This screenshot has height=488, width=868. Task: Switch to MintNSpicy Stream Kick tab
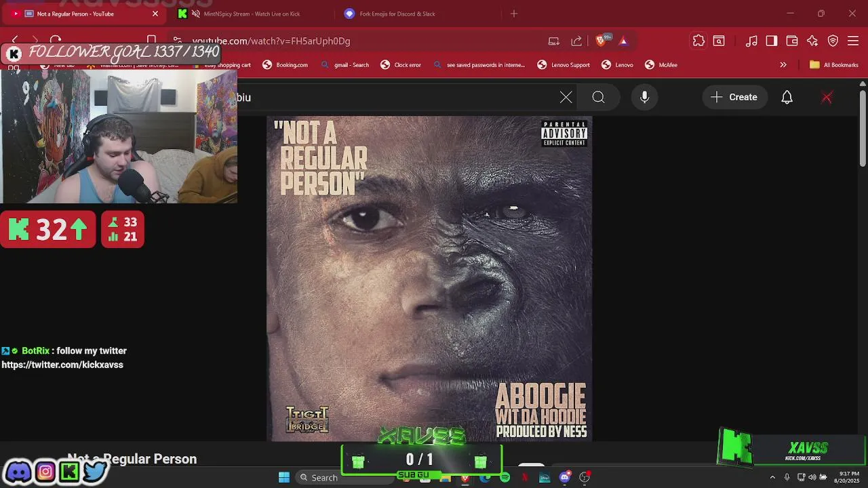click(252, 14)
